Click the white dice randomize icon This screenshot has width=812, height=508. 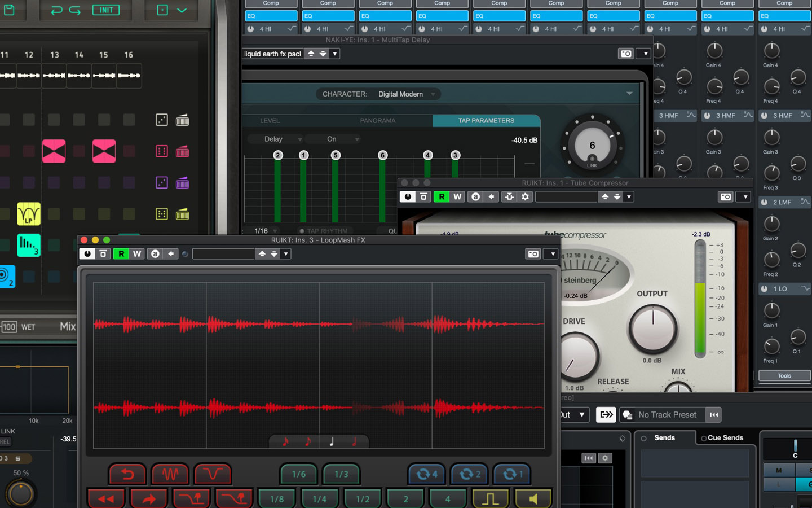(x=162, y=120)
